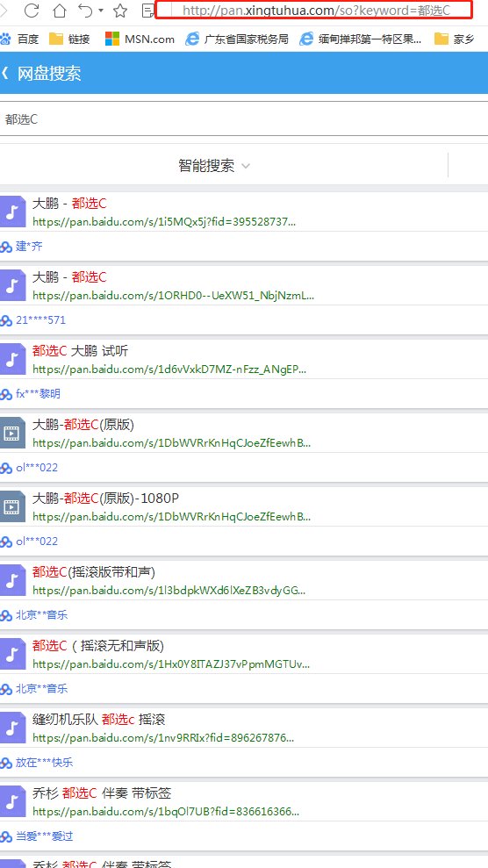The height and width of the screenshot is (868, 488).
Task: Open uploader 当爱***爱过 profile
Action: coord(44,836)
